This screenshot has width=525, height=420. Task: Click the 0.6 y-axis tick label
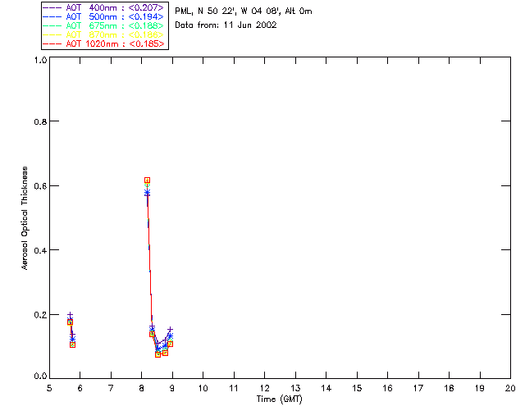click(x=40, y=186)
